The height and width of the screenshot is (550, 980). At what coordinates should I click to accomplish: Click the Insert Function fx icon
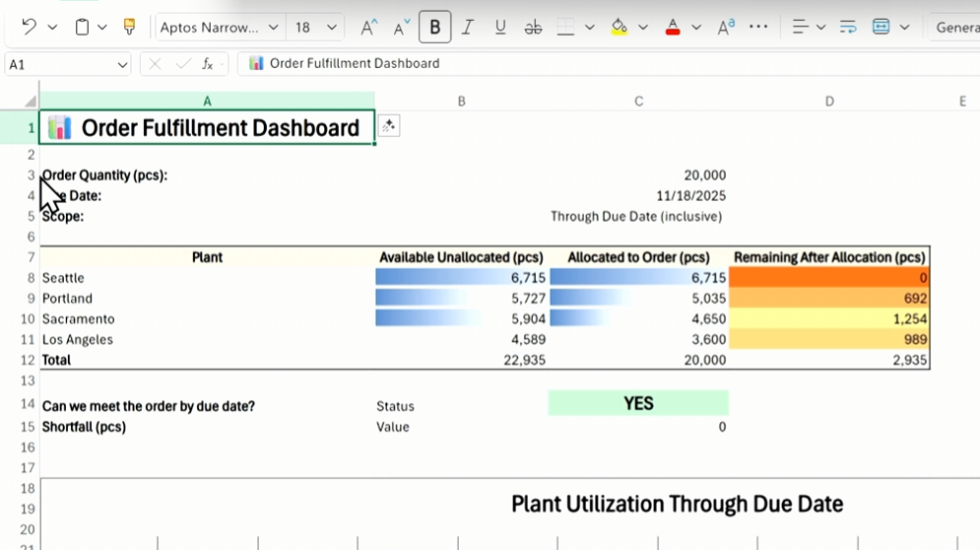click(208, 64)
